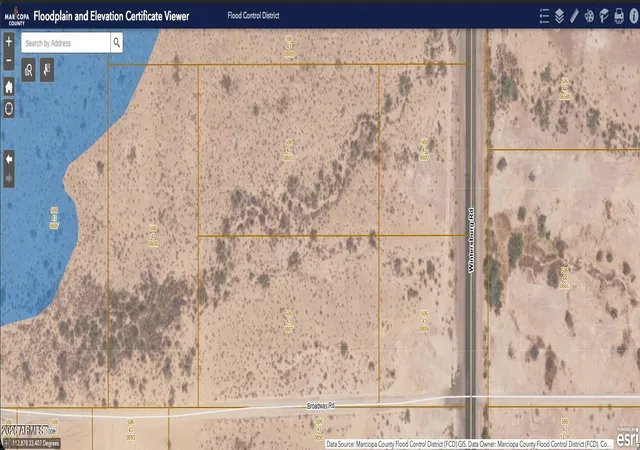Click the Broadway Rd road label
This screenshot has width=640, height=450.
(x=321, y=406)
